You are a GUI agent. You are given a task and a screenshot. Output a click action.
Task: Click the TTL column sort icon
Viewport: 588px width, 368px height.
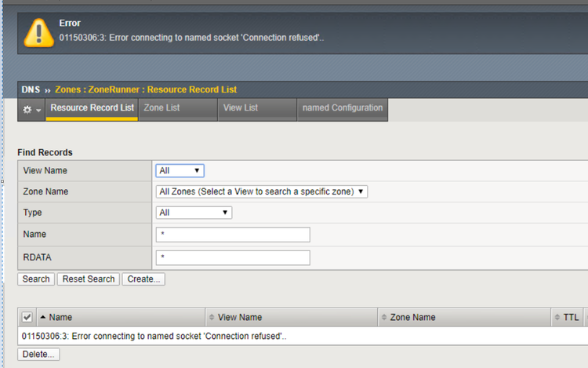[x=557, y=317]
